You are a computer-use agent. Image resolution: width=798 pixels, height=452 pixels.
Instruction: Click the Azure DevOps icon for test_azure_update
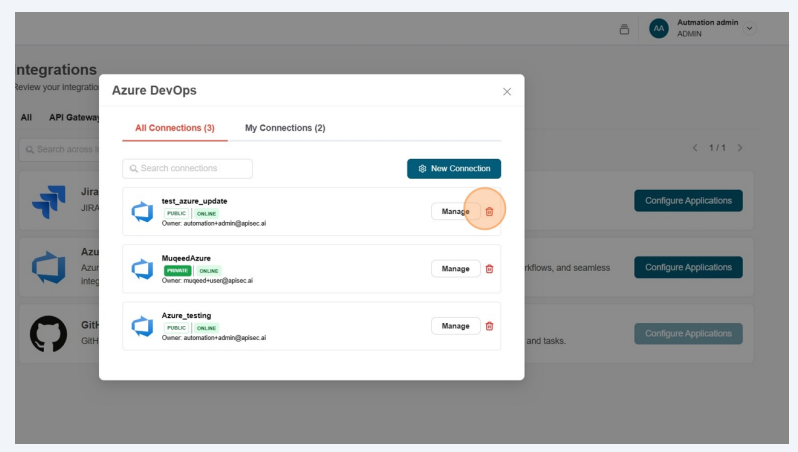[x=142, y=211]
